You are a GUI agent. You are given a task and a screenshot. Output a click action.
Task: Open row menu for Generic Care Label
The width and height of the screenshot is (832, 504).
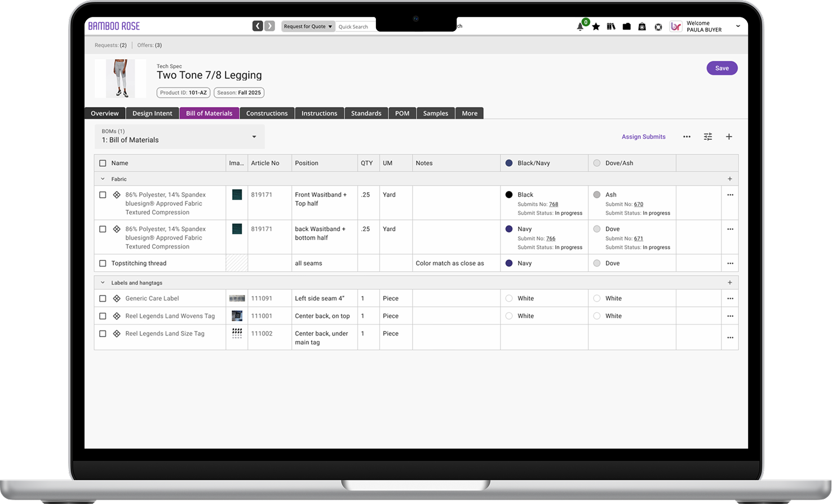(x=731, y=299)
